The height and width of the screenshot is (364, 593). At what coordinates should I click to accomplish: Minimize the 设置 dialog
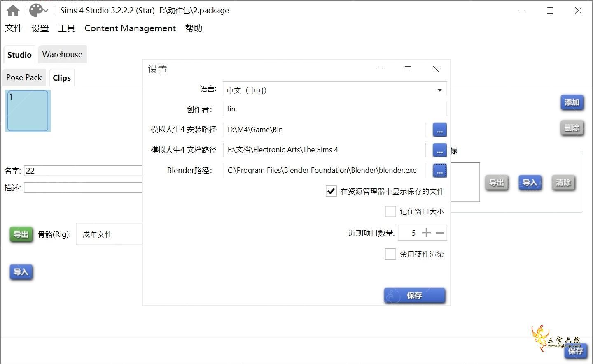tap(379, 70)
